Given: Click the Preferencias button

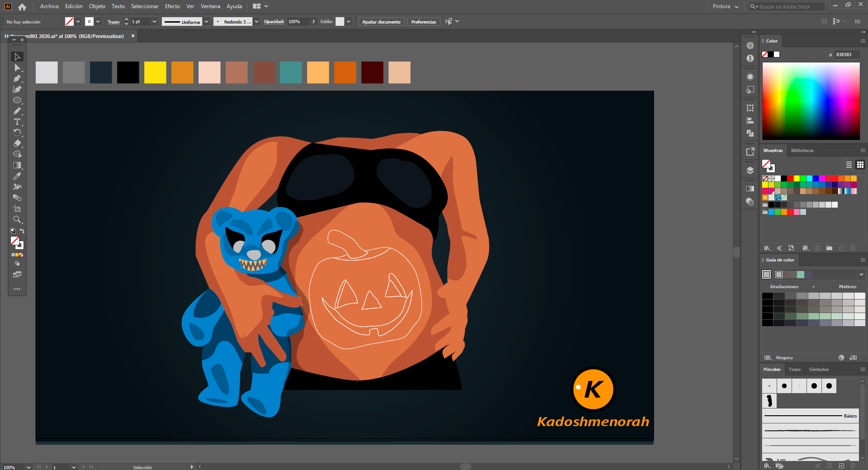Looking at the screenshot, I should 423,22.
